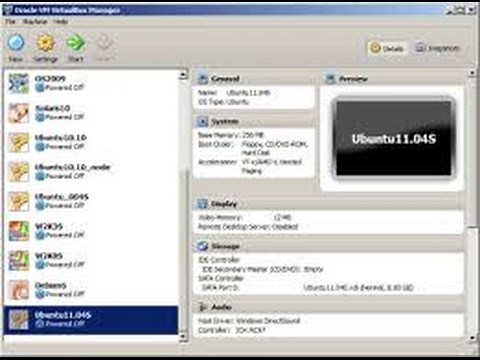Click the Preview section icon
Viewport: 480px width, 360px height.
click(330, 79)
